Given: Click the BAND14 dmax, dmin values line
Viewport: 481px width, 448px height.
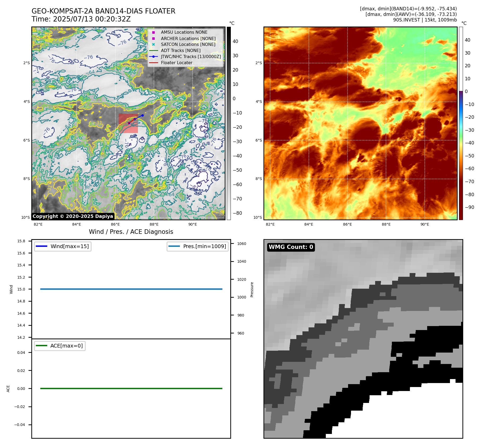Looking at the screenshot, I should pyautogui.click(x=408, y=9).
